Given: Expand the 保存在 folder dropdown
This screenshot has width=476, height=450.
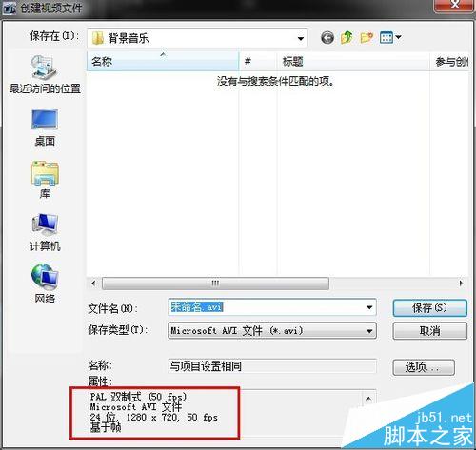Looking at the screenshot, I should coord(300,39).
